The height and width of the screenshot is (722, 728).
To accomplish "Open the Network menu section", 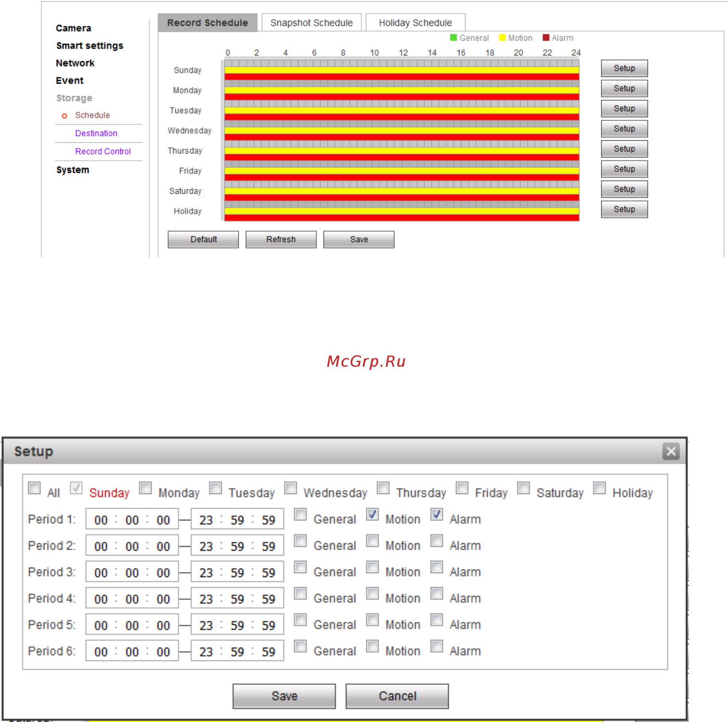I will [75, 63].
